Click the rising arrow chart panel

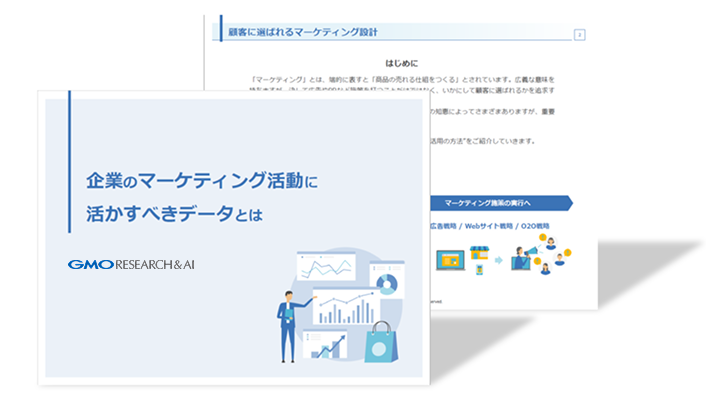[x=325, y=344]
